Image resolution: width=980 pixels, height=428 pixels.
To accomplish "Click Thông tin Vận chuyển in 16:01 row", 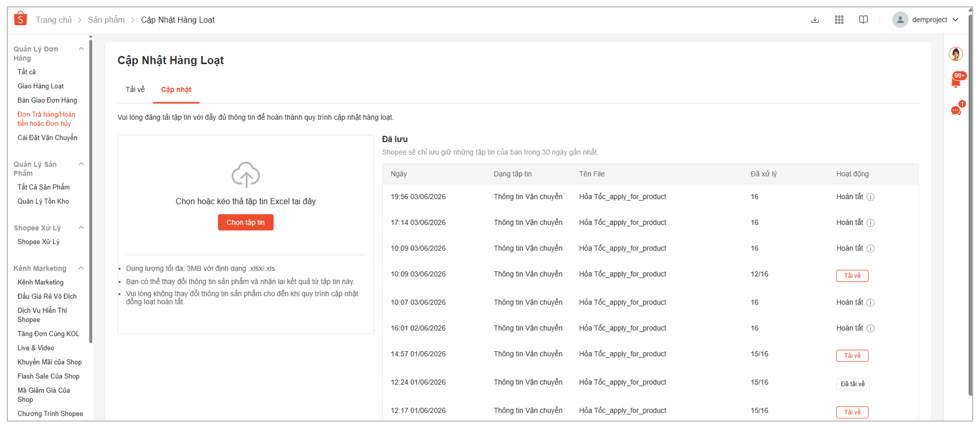I will point(528,328).
